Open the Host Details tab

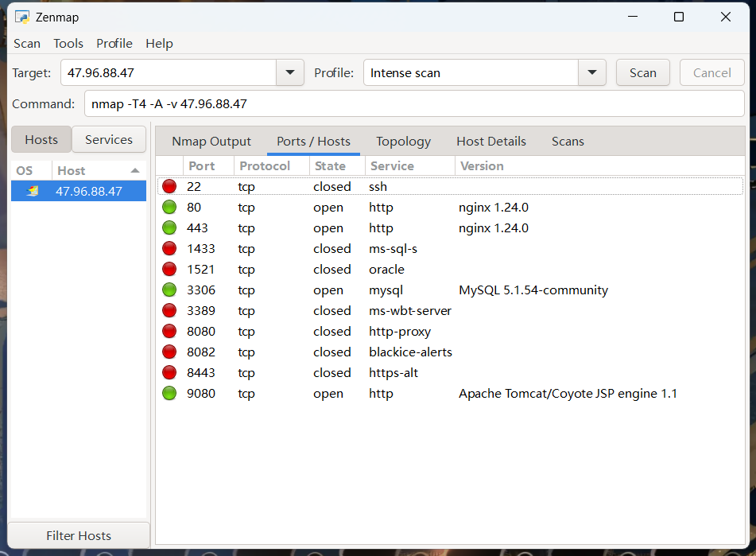[x=490, y=142]
